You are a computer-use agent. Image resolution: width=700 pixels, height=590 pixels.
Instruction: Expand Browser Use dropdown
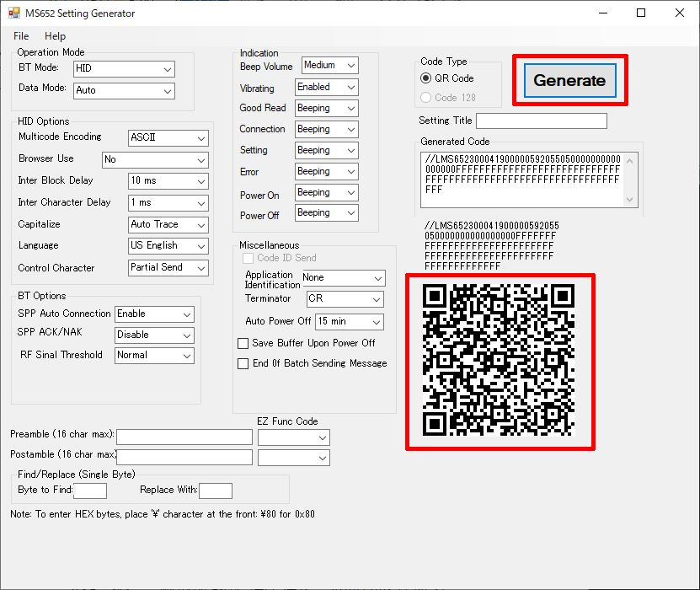(155, 160)
